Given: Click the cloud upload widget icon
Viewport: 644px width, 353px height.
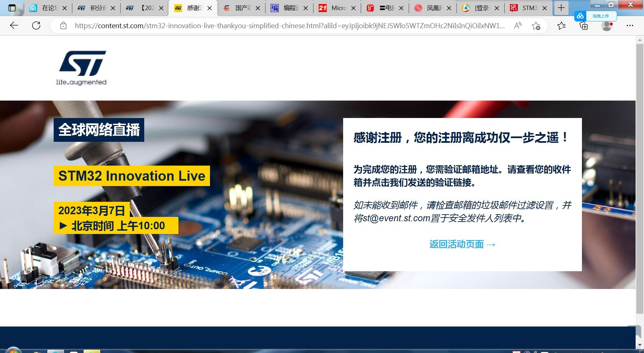Looking at the screenshot, I should point(580,16).
